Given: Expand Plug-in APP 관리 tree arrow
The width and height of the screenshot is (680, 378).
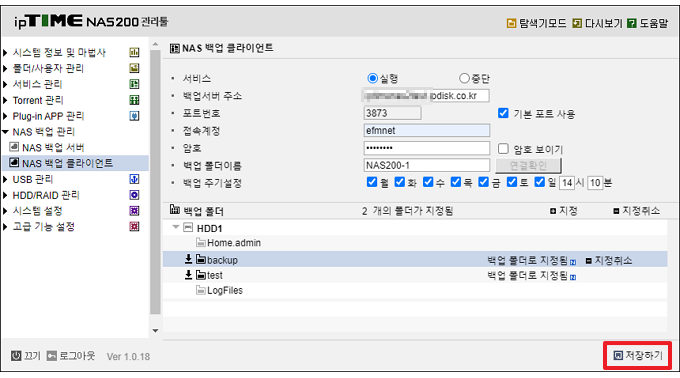Looking at the screenshot, I should 5,116.
